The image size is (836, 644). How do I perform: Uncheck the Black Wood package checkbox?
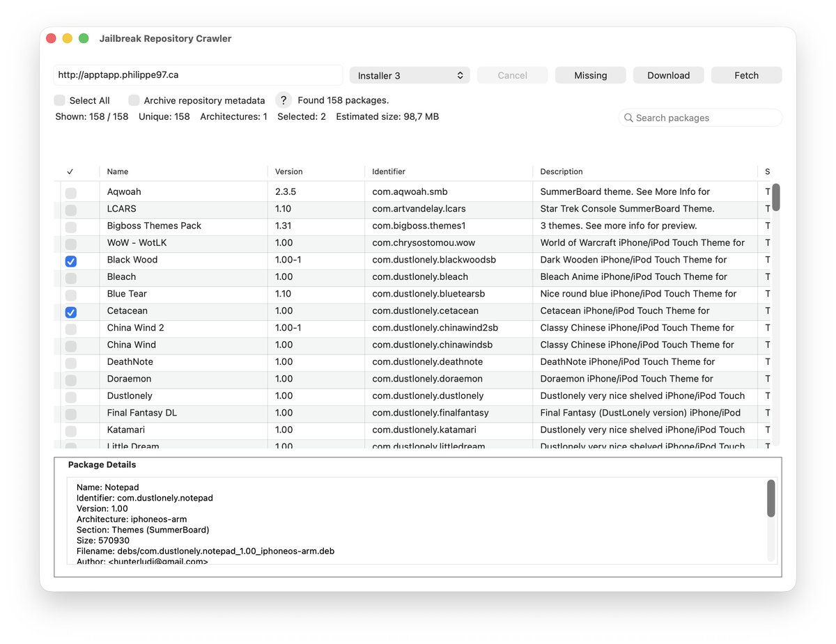[71, 261]
